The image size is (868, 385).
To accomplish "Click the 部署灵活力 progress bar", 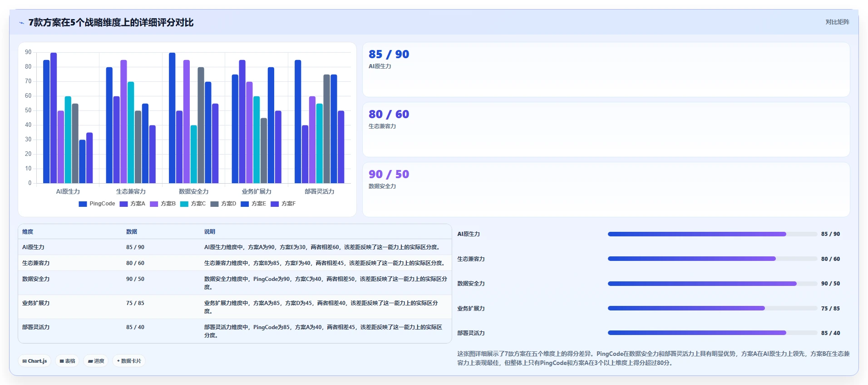I will pos(712,333).
